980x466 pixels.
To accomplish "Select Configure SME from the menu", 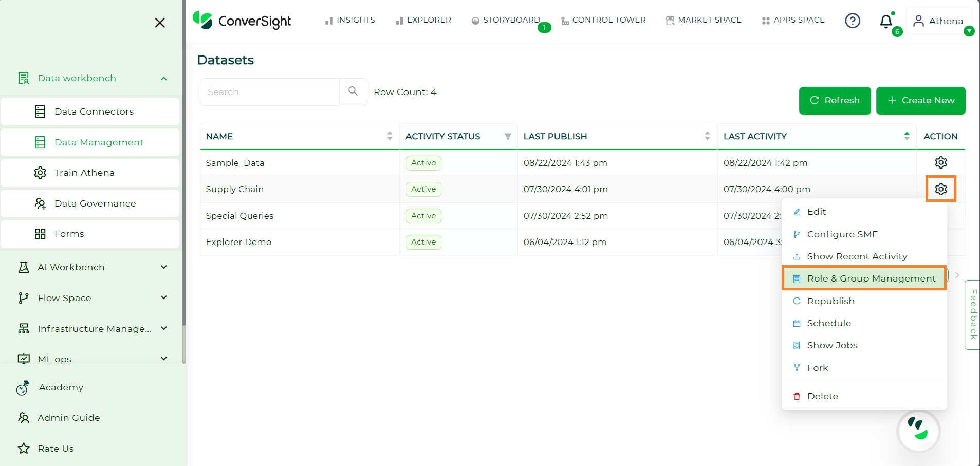I will [x=864, y=234].
